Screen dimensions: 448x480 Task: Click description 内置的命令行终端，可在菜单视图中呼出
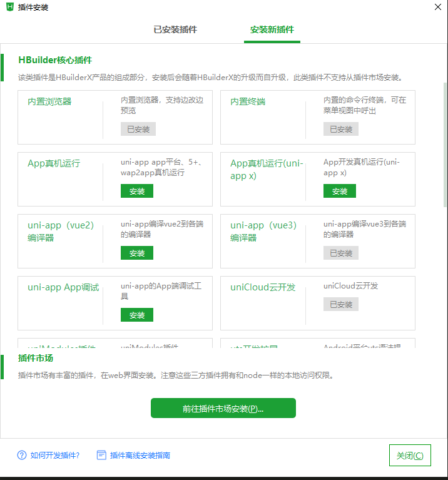[x=365, y=105]
